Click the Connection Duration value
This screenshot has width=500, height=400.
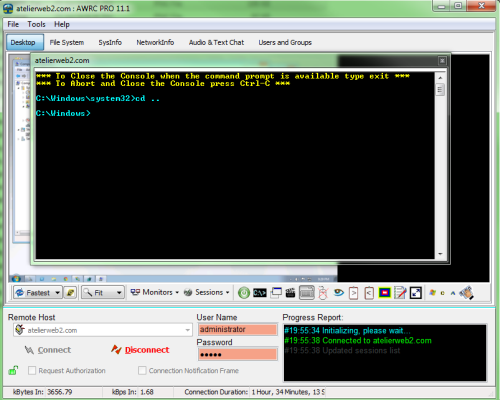coord(288,392)
